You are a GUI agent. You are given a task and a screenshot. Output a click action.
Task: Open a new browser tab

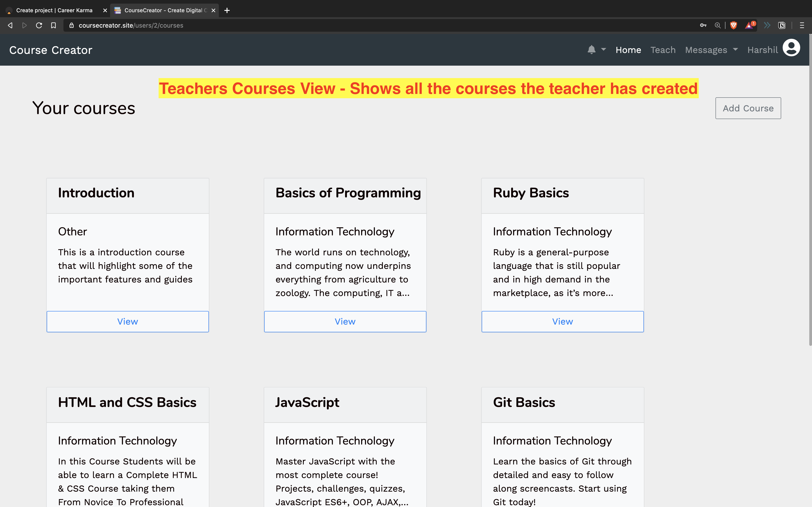coord(227,10)
